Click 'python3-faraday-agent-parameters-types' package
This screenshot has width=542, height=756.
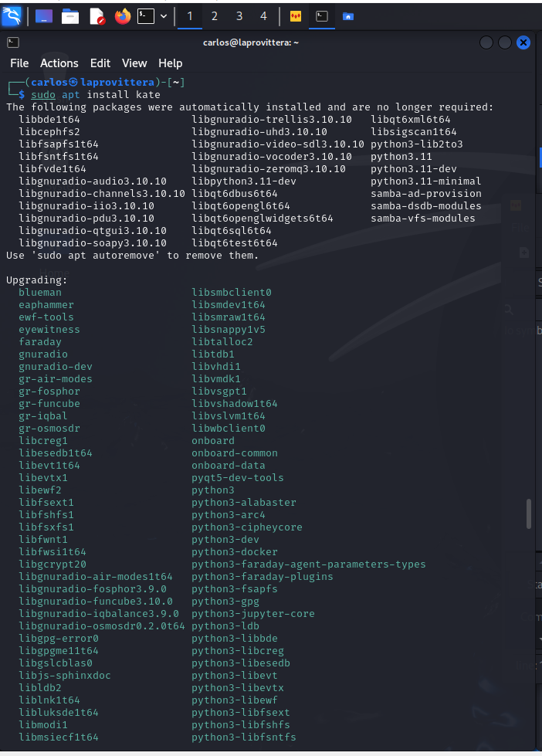pos(309,564)
